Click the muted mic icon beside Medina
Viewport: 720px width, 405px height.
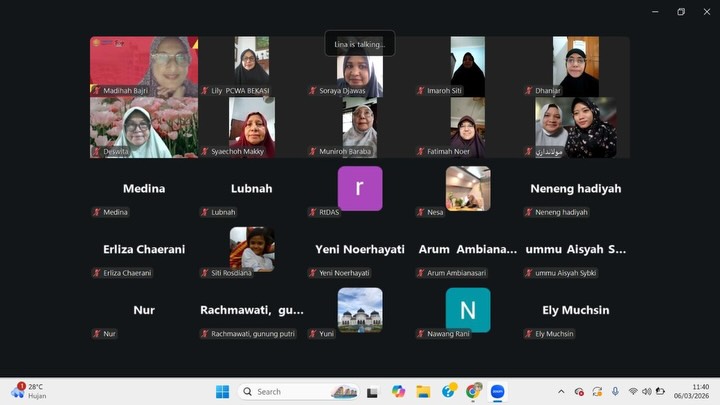[97, 212]
